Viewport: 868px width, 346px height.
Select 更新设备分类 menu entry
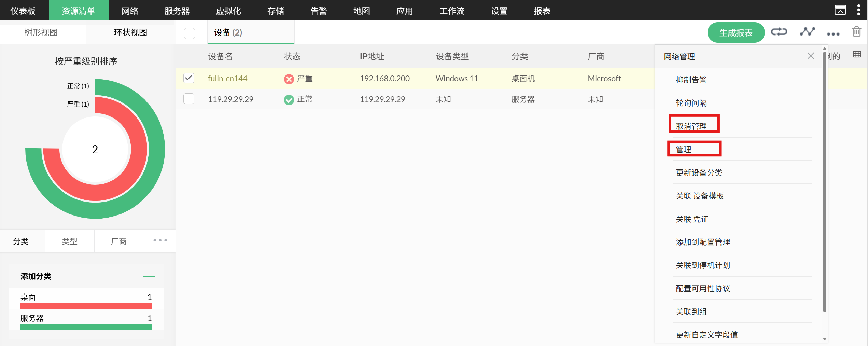click(x=742, y=172)
